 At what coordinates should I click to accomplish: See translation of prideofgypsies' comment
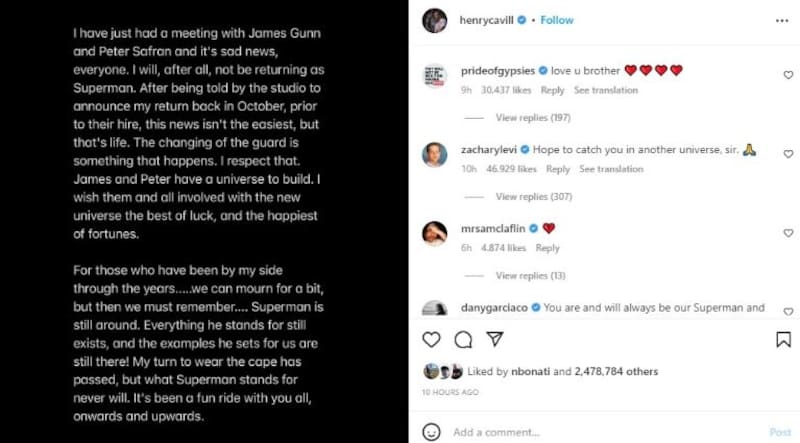click(605, 90)
